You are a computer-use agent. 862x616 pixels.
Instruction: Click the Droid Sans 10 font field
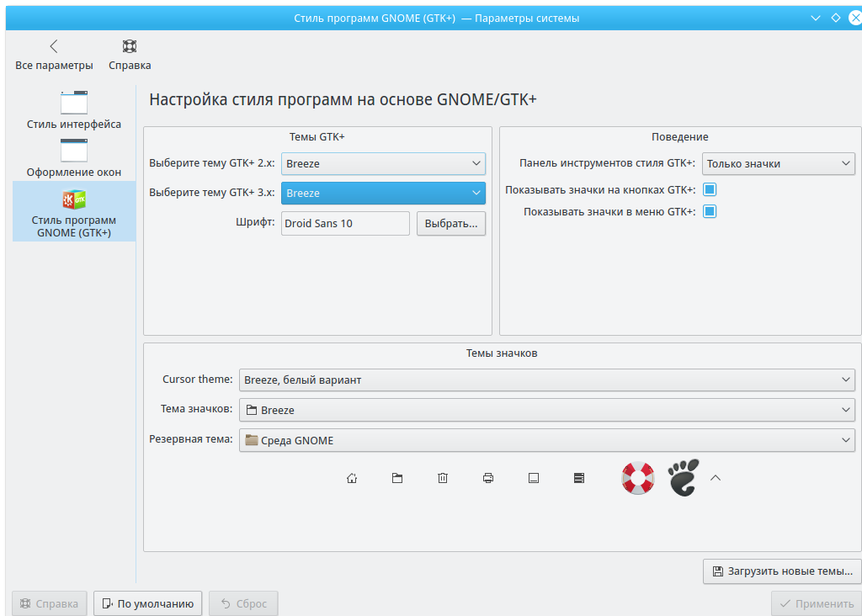(x=345, y=224)
